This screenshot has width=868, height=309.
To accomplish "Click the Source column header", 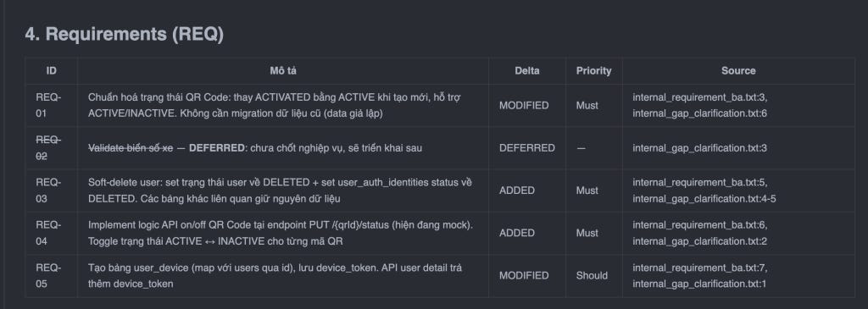I will (738, 71).
